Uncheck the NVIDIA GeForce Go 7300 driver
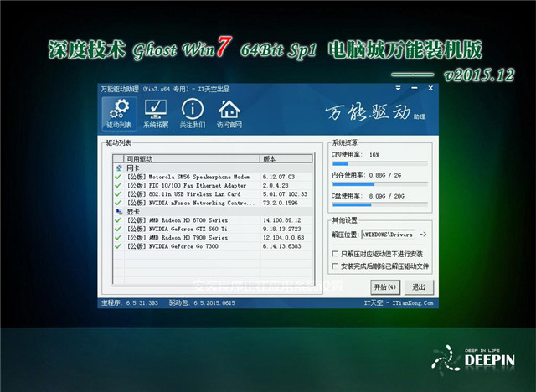 click(118, 246)
